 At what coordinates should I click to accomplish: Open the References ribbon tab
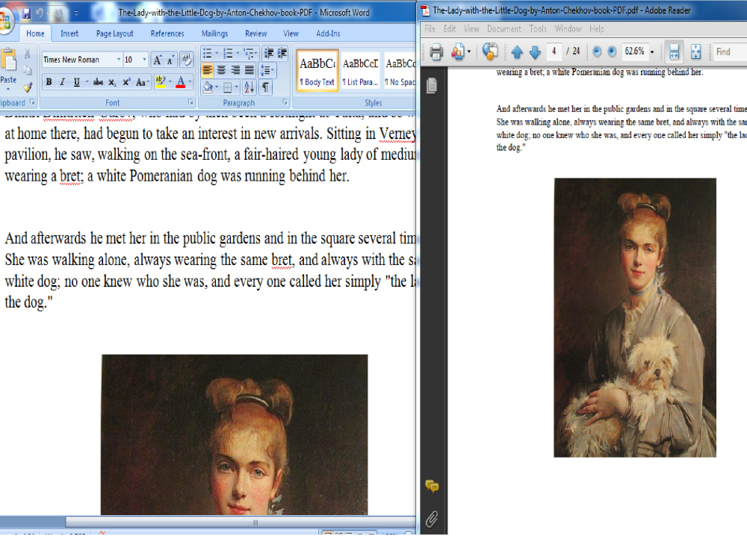[x=167, y=34]
